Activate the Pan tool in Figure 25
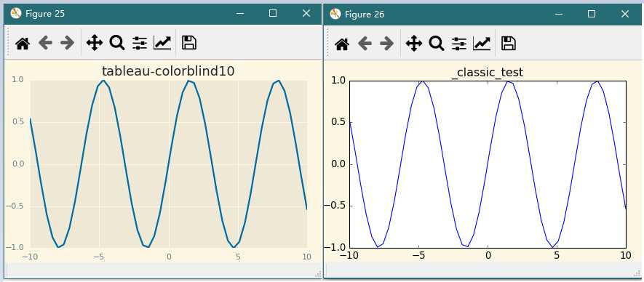Screen dimensions: 644x282 (x=95, y=43)
